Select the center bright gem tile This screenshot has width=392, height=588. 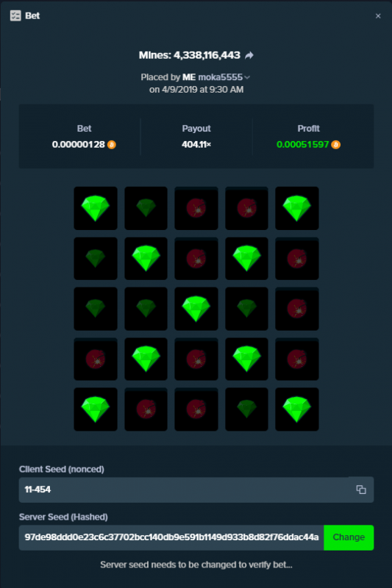pos(196,309)
